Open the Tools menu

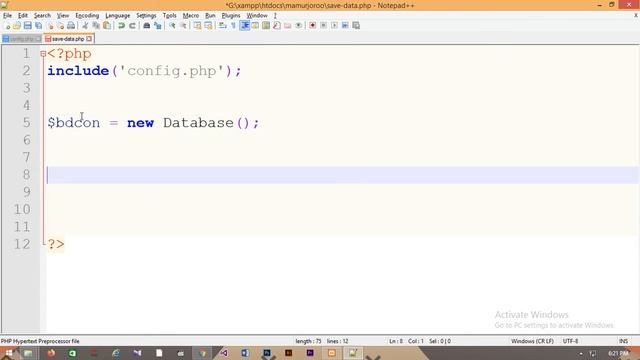point(169,16)
